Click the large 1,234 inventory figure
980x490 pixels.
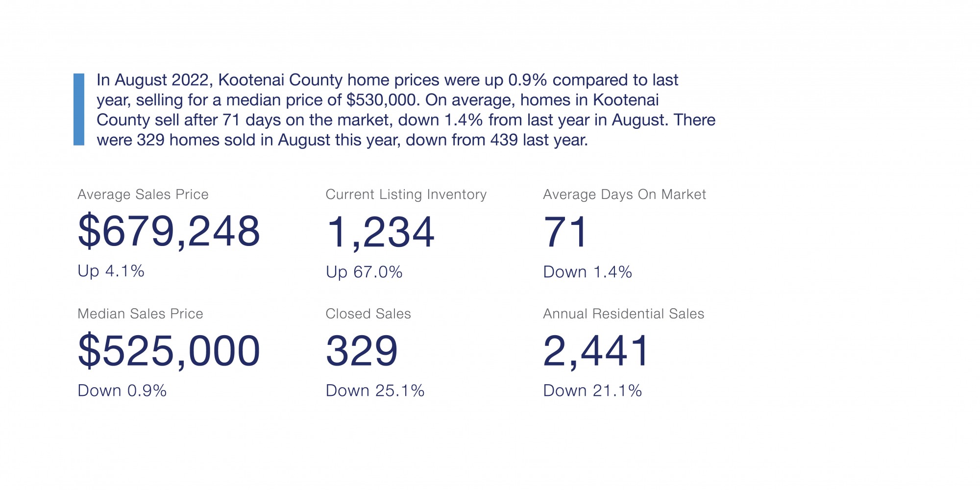tap(380, 232)
